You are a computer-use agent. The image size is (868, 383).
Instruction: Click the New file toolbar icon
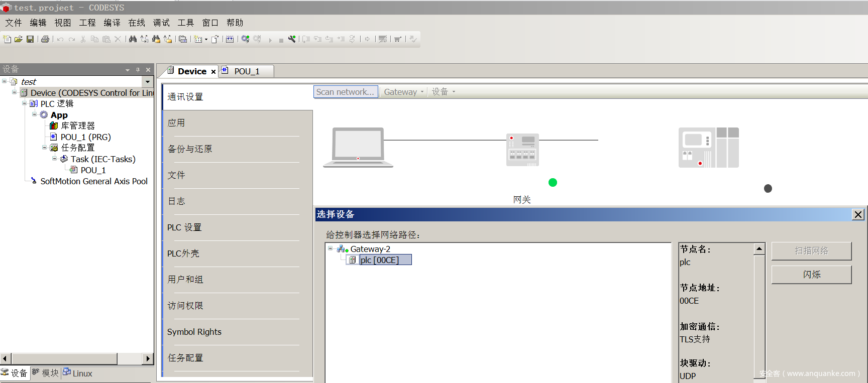pyautogui.click(x=7, y=39)
